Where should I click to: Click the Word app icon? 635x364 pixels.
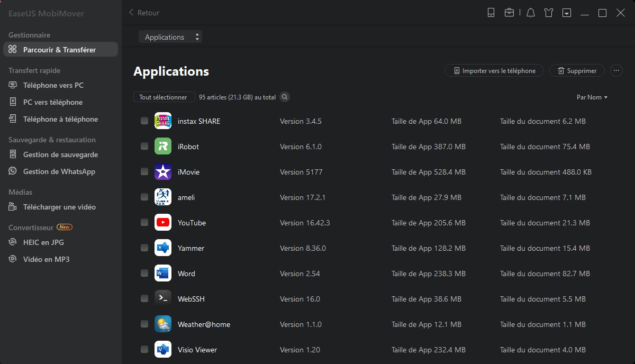(x=163, y=274)
